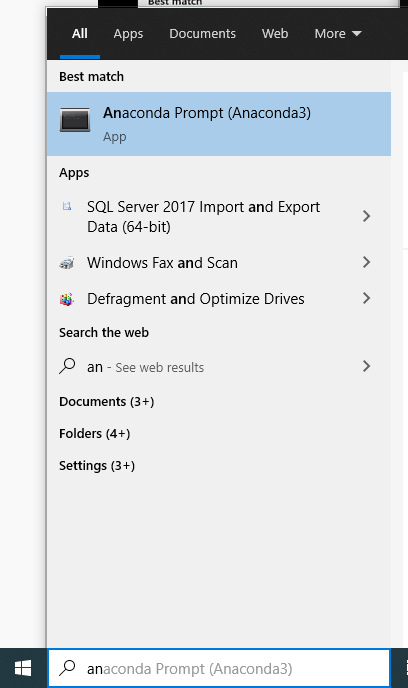408x688 pixels.
Task: Expand the chevron for Windows Fax and Scan
Action: click(367, 262)
